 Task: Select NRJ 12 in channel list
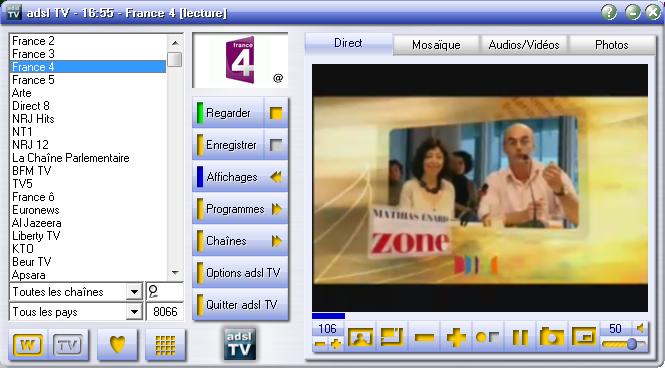[88, 145]
